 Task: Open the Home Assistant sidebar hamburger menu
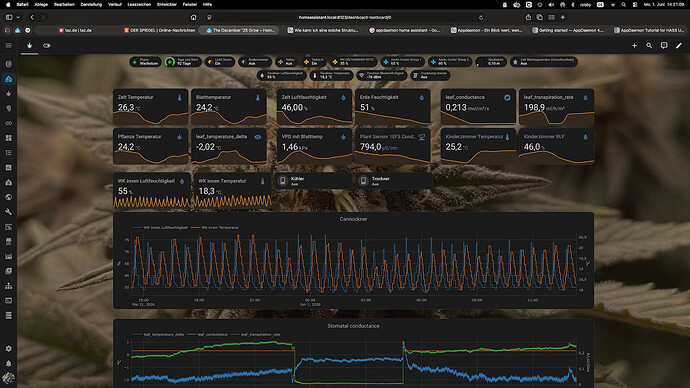point(8,46)
